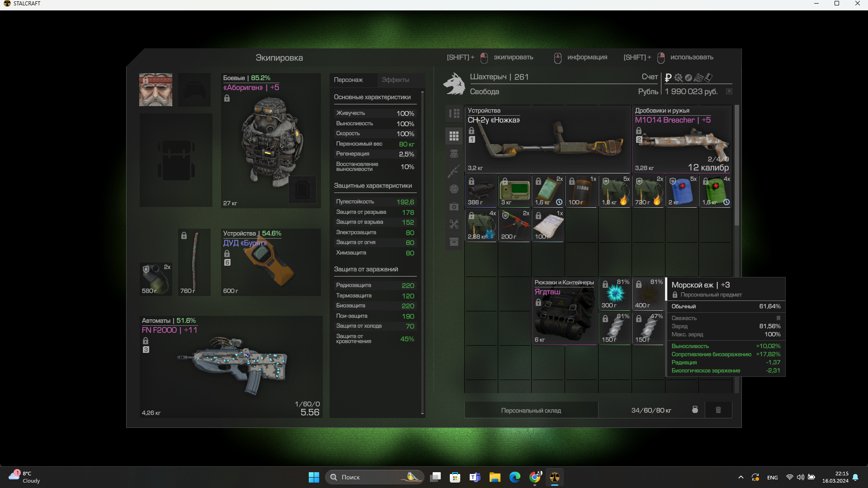This screenshot has height=488, width=868.
Task: Click the Пулестойкость value 192,6
Action: click(x=405, y=202)
